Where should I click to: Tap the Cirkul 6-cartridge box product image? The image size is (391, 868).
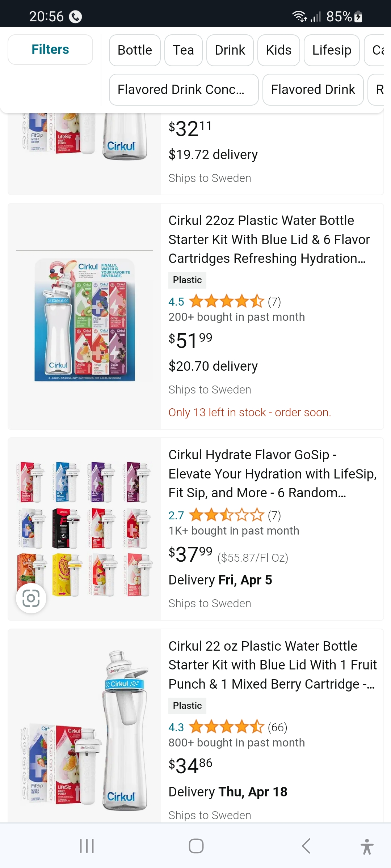(x=84, y=319)
